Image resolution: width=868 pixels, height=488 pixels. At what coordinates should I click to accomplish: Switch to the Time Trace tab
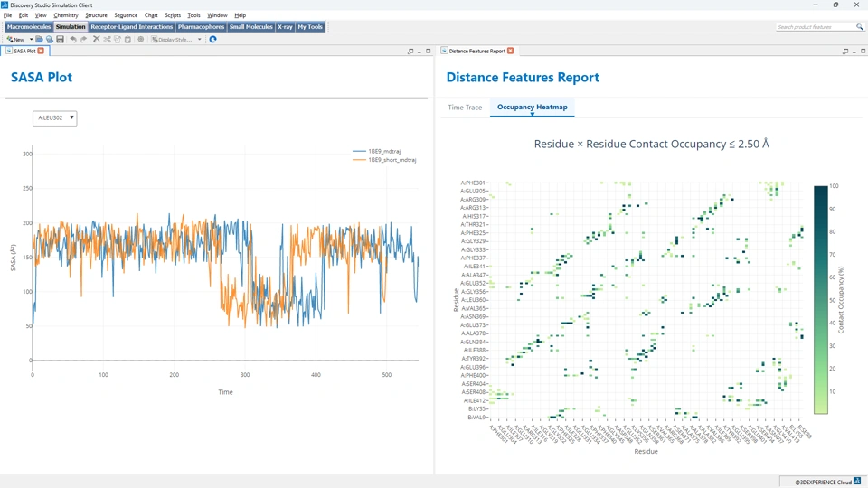pos(465,108)
